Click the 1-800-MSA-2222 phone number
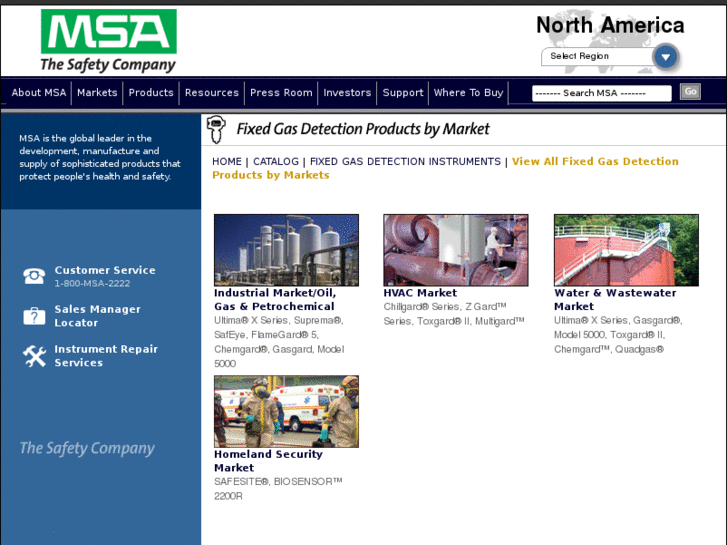 click(92, 283)
